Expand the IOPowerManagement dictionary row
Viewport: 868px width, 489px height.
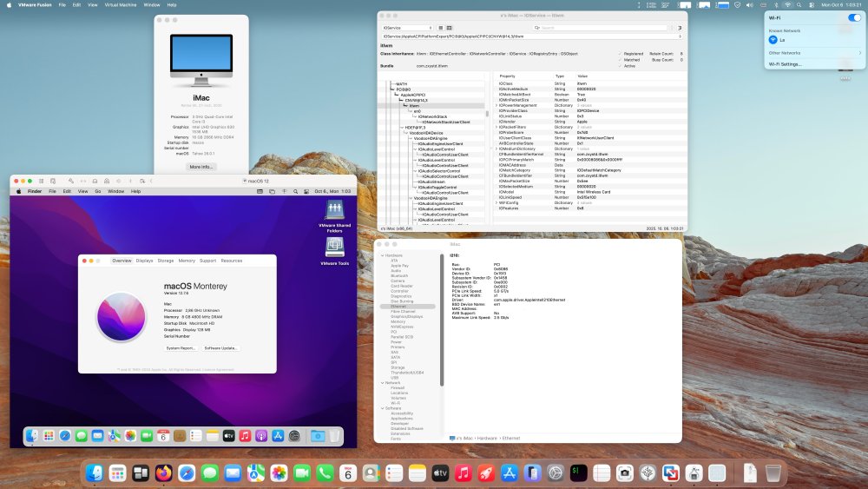496,105
